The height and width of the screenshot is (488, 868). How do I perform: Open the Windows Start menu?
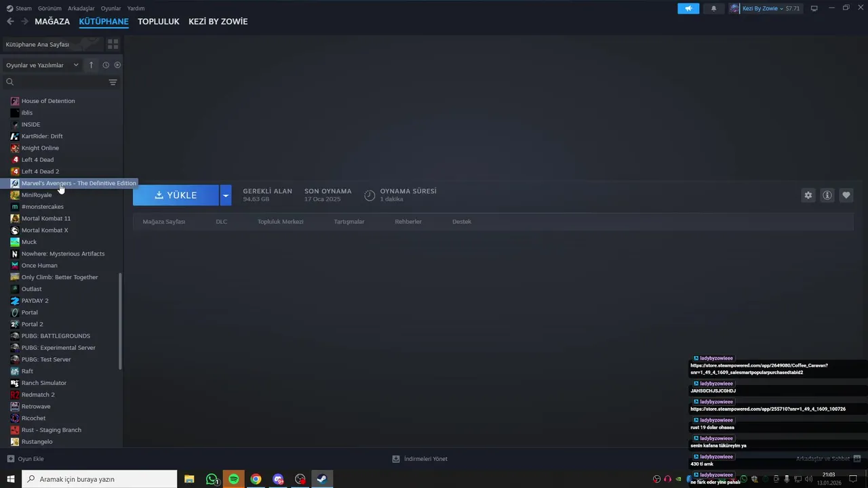(11, 479)
